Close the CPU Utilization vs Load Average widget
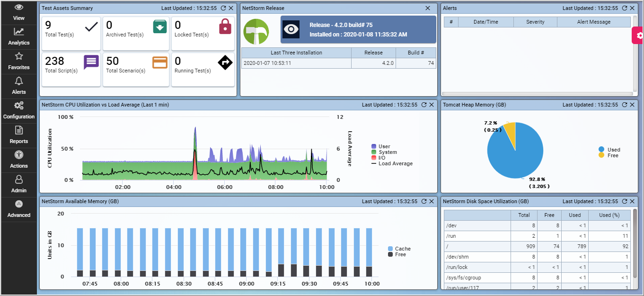This screenshot has width=644, height=296. (432, 105)
